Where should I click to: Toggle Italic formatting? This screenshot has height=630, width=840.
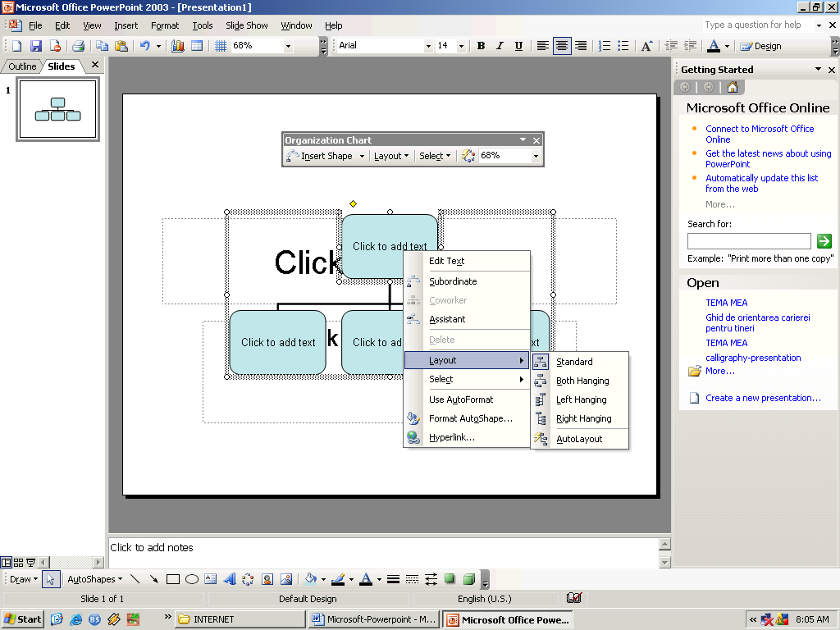click(x=500, y=46)
